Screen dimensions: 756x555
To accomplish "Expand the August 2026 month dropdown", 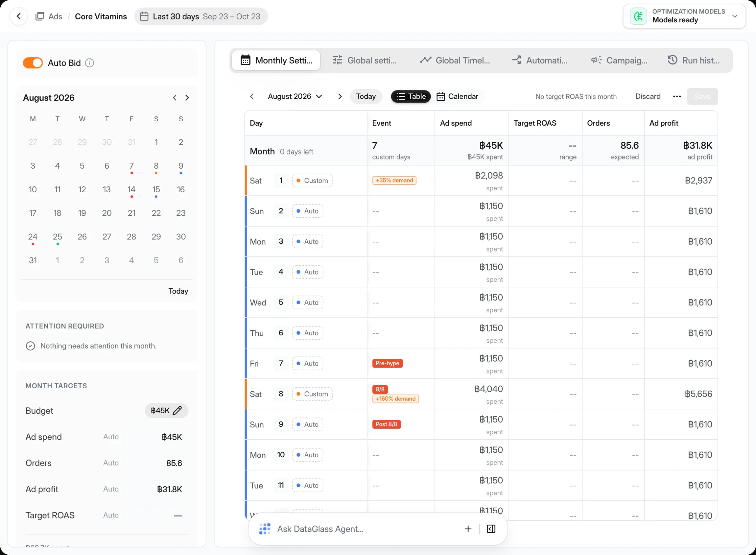I will click(295, 96).
